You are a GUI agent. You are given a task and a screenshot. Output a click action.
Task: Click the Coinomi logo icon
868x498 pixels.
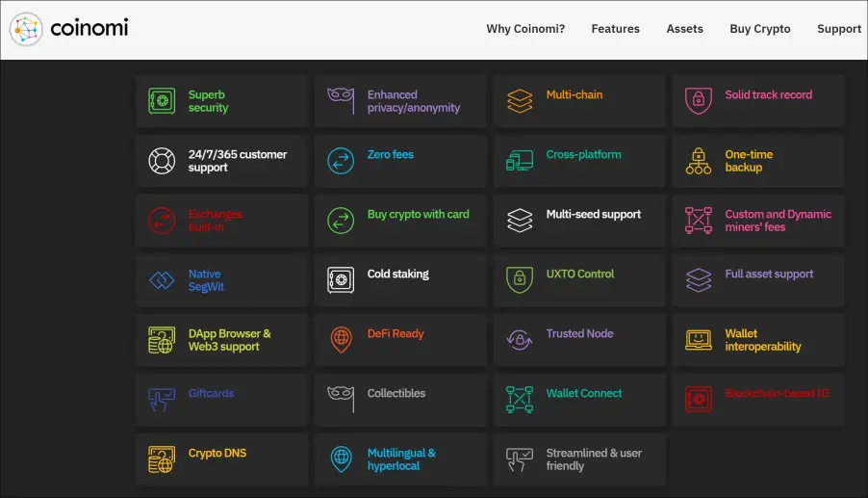26,29
